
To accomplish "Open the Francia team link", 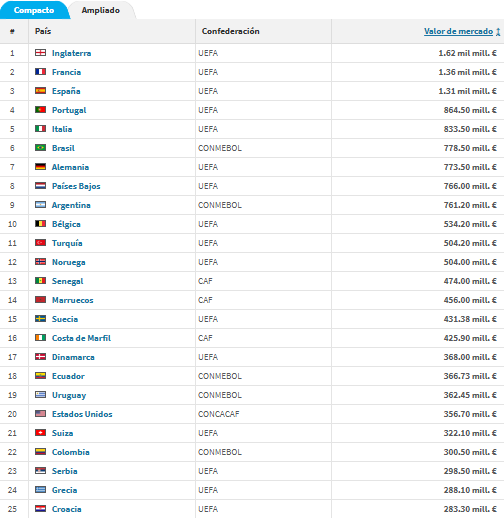I will click(x=66, y=72).
